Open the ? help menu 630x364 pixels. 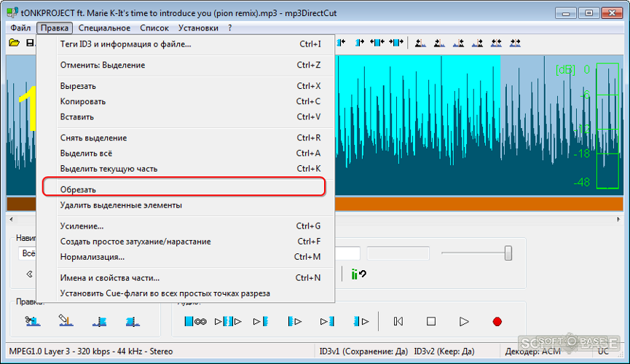[230, 28]
